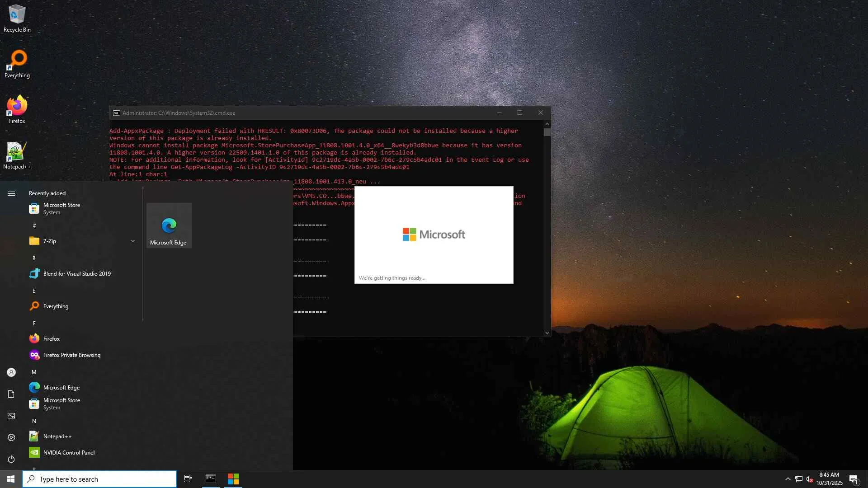This screenshot has width=868, height=488.
Task: Launch NVIDIA Control Panel from app list
Action: click(69, 452)
